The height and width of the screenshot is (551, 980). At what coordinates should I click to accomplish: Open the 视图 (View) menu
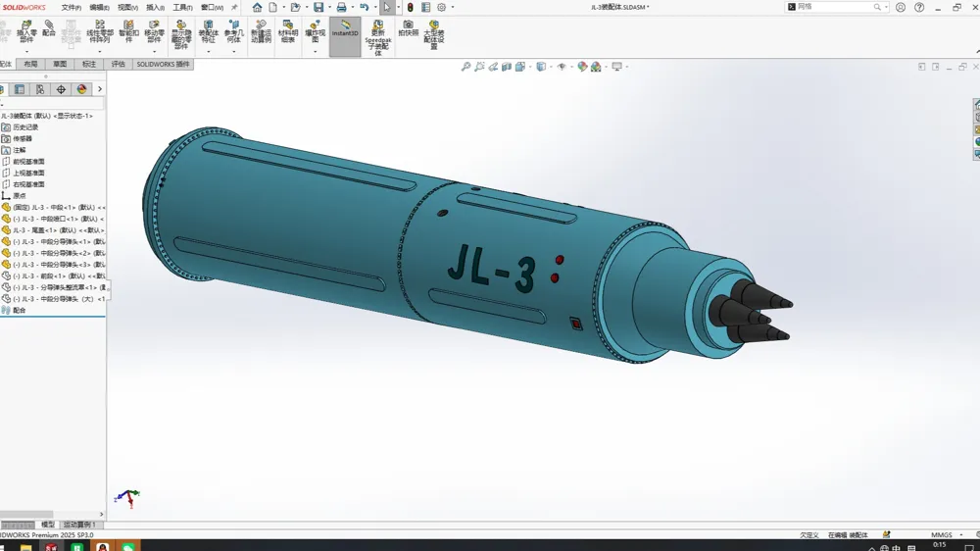127,8
